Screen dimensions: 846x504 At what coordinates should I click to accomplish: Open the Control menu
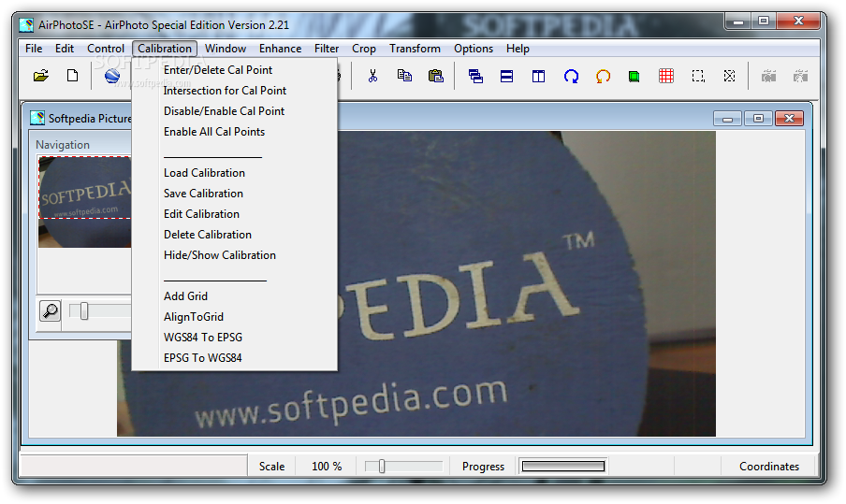click(x=105, y=49)
